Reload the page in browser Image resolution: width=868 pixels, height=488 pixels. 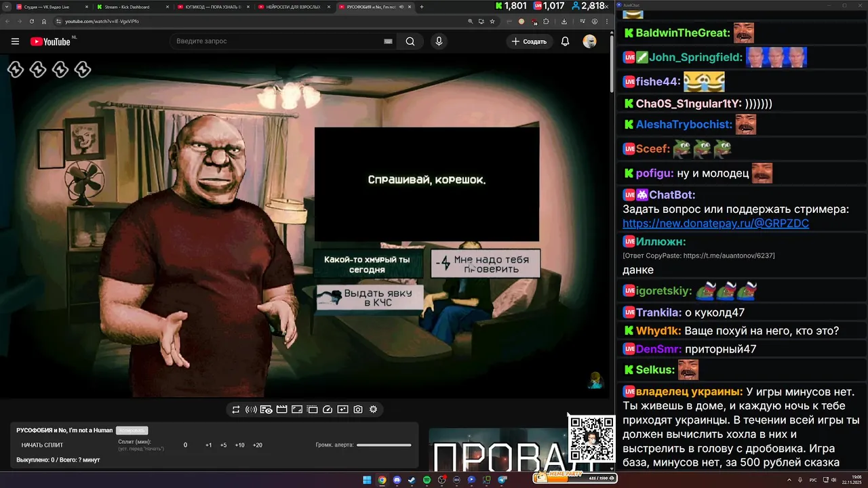(x=31, y=21)
